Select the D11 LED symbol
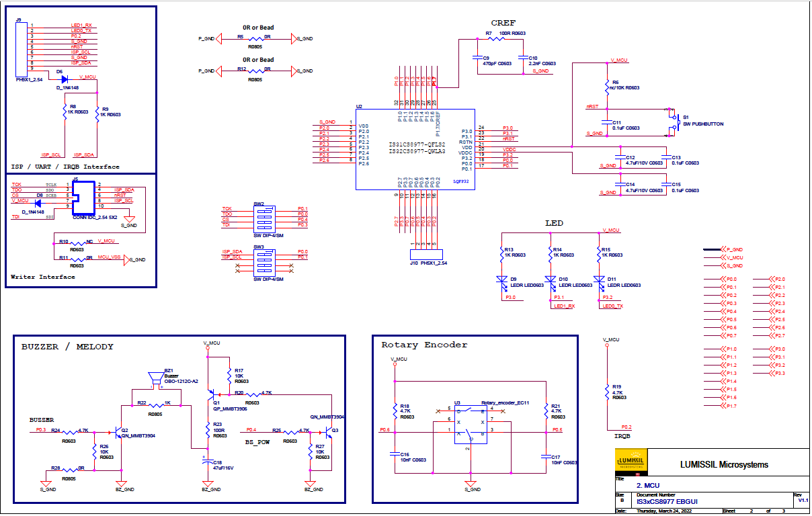This screenshot has height=516, width=812. (x=598, y=279)
